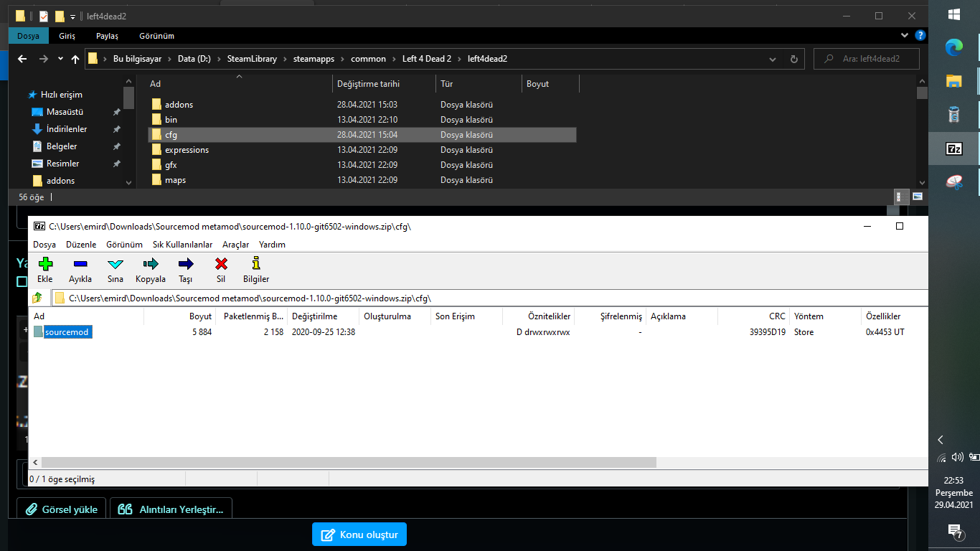The image size is (980, 551).
Task: Click the Görsel yükle button
Action: point(62,509)
